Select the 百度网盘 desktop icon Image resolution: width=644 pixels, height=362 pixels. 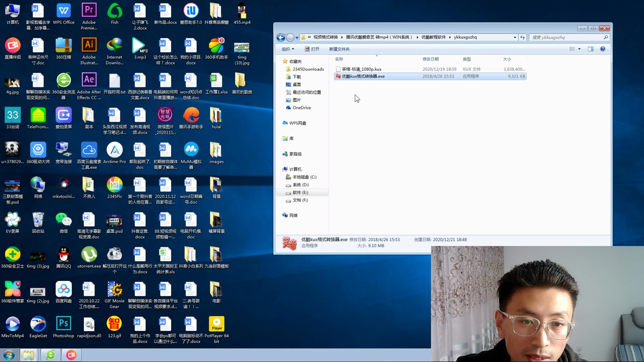tap(63, 292)
